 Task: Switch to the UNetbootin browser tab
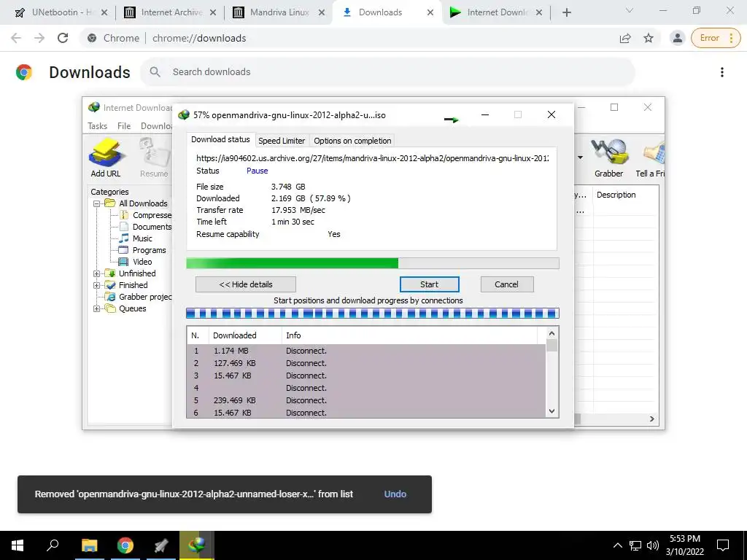61,12
